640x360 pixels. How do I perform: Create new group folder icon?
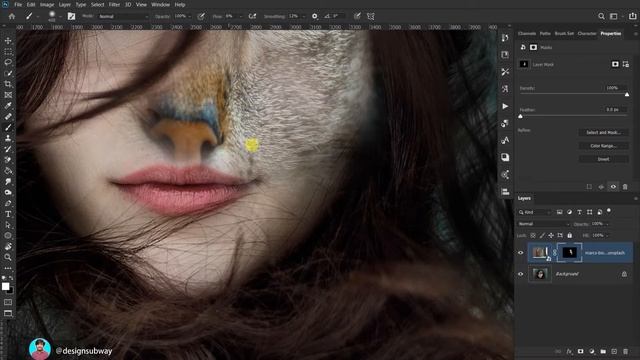(603, 351)
